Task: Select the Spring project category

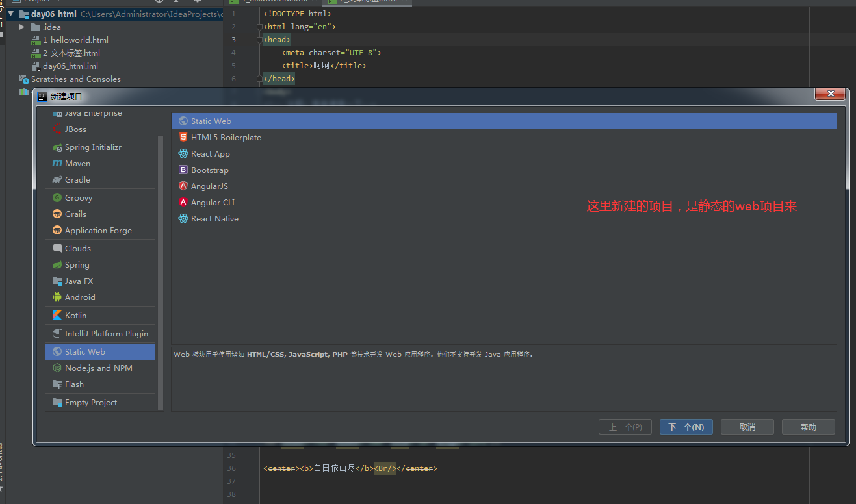Action: (100, 265)
